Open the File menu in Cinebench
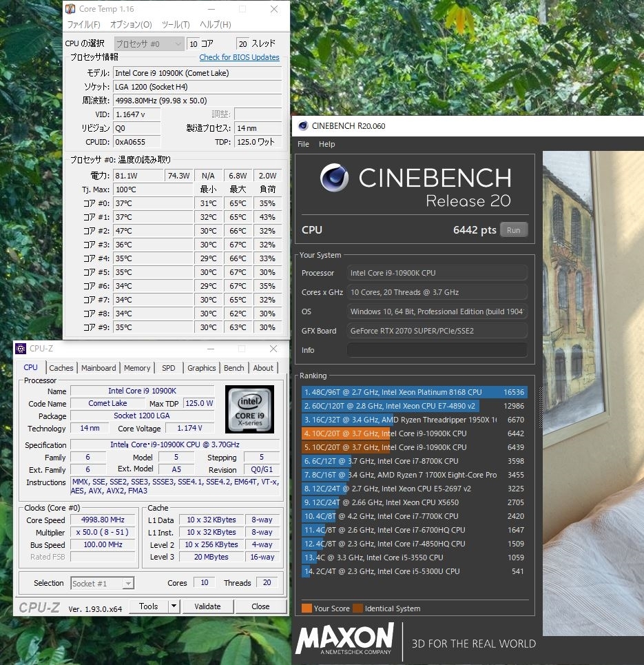This screenshot has width=644, height=665. tap(303, 144)
